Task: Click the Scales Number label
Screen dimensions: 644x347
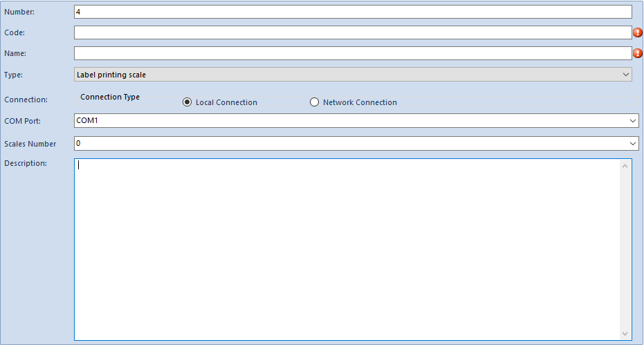Action: click(x=30, y=144)
